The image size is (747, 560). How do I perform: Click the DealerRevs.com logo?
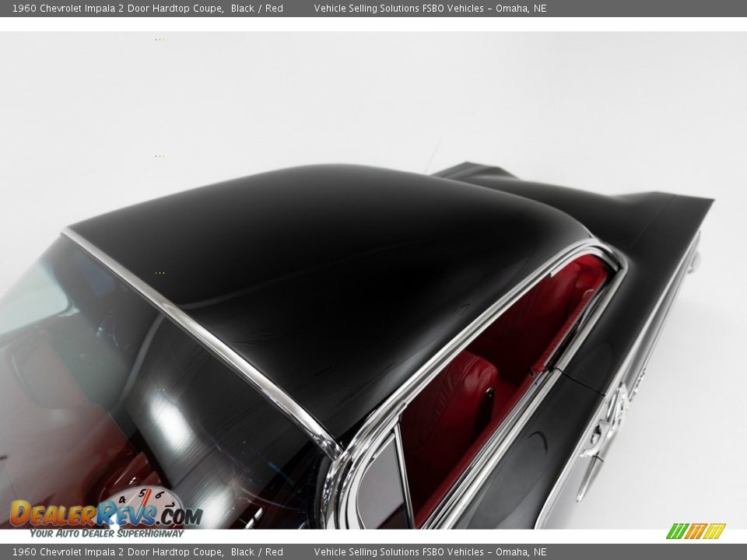(x=105, y=514)
